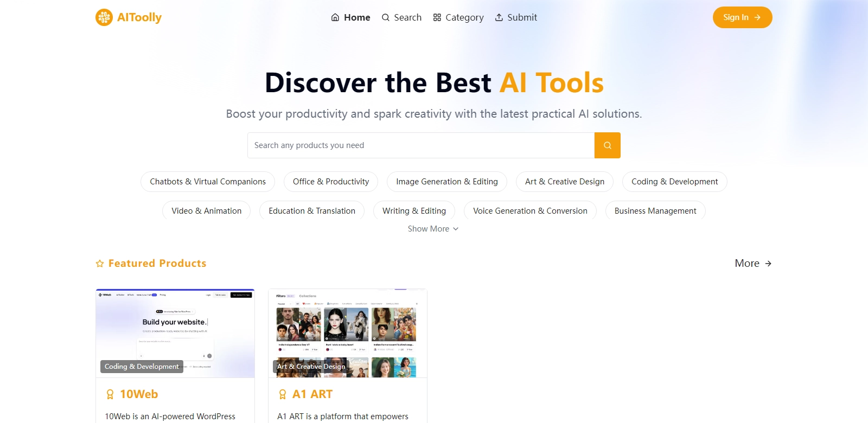Screen dimensions: 868x423
Task: Open the A1 ART product title
Action: point(312,394)
